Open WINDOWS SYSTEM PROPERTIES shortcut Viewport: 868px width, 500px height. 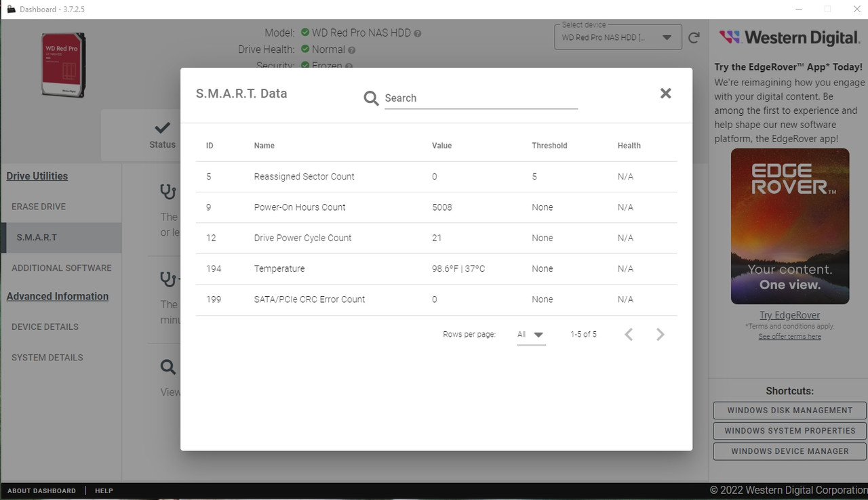point(790,431)
